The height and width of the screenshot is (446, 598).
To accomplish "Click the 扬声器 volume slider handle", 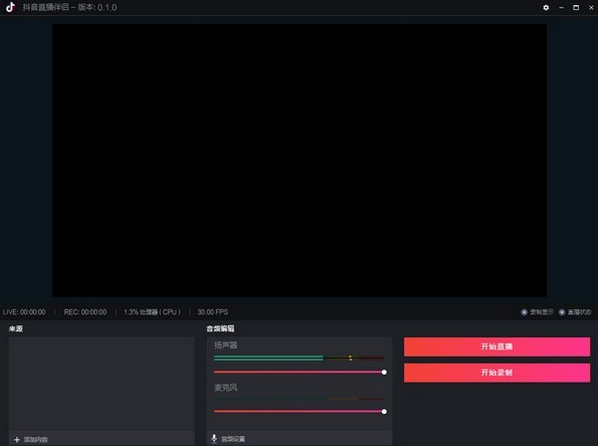I will pos(384,372).
